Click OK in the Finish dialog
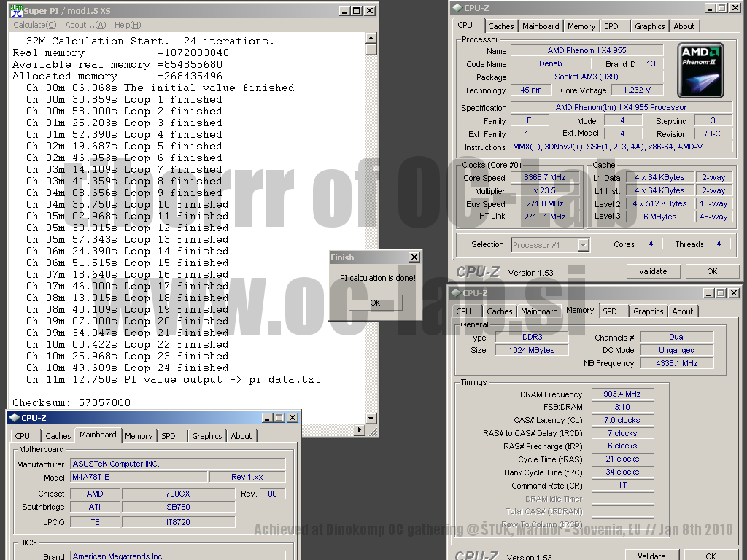 [376, 303]
